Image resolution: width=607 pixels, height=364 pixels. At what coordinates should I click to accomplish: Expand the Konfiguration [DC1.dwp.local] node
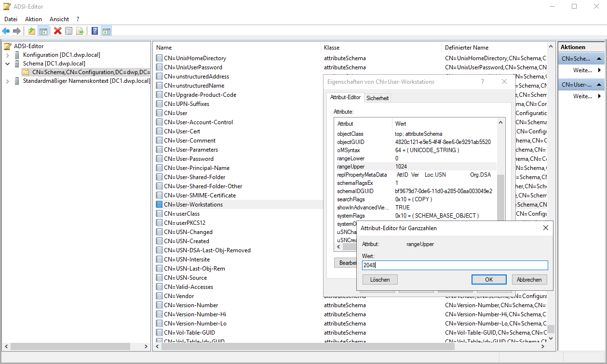click(x=7, y=54)
